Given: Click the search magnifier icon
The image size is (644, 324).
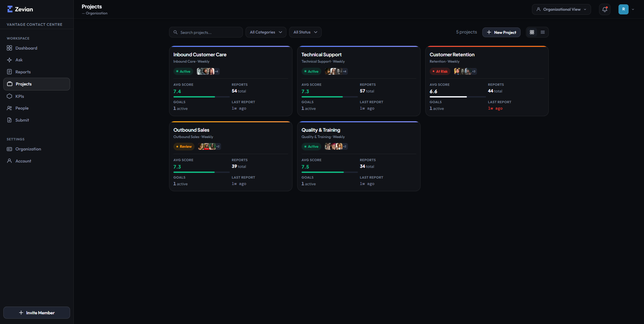Looking at the screenshot, I should point(175,32).
